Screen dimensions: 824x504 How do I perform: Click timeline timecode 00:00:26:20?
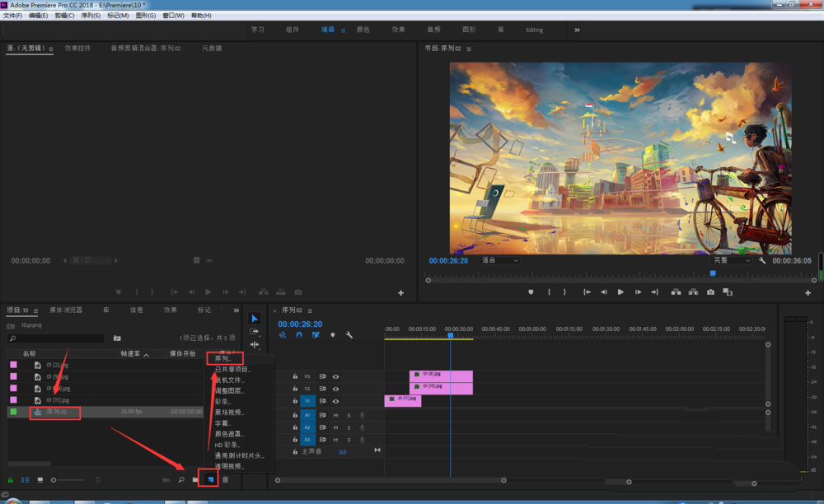tap(300, 324)
